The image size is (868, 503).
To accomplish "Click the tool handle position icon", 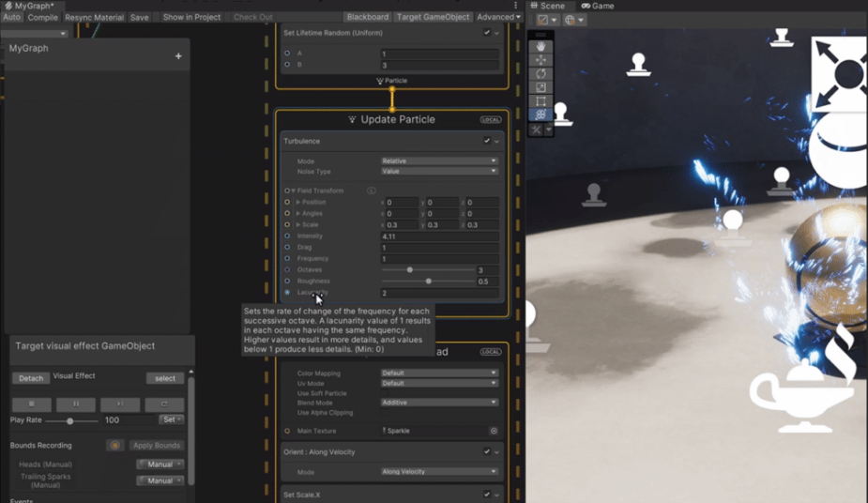I will (542, 20).
